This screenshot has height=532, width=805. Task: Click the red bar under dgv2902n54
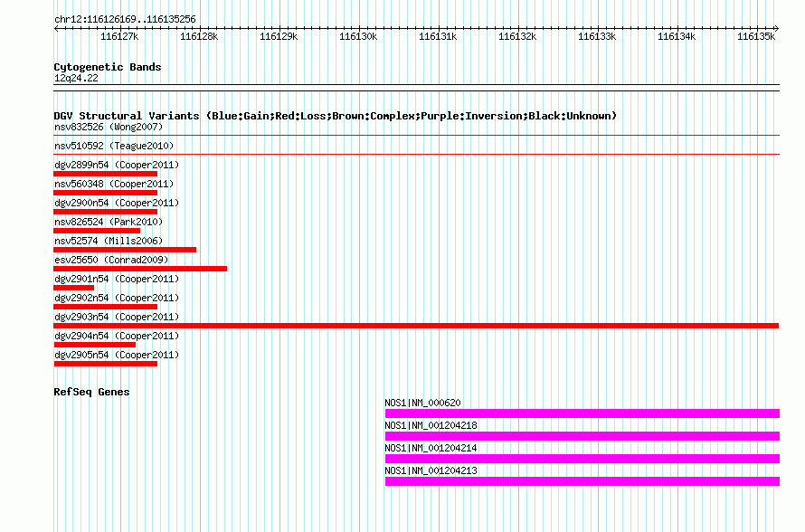click(x=105, y=307)
